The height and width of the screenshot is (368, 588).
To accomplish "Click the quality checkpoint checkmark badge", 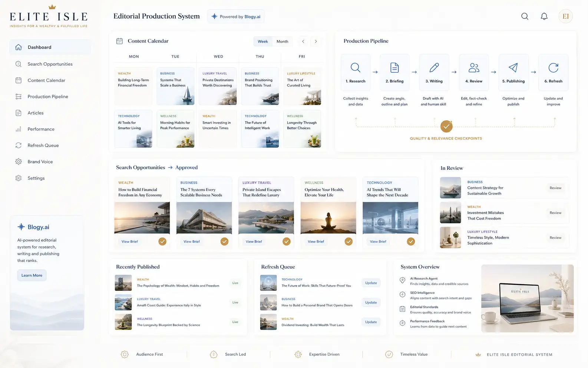I will (446, 126).
